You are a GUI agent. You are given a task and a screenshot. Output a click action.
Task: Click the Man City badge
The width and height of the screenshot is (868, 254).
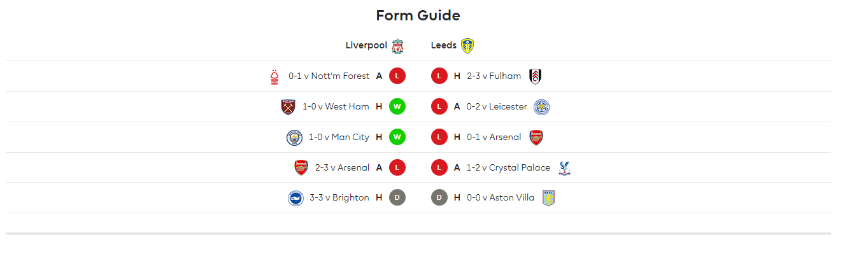pyautogui.click(x=294, y=137)
